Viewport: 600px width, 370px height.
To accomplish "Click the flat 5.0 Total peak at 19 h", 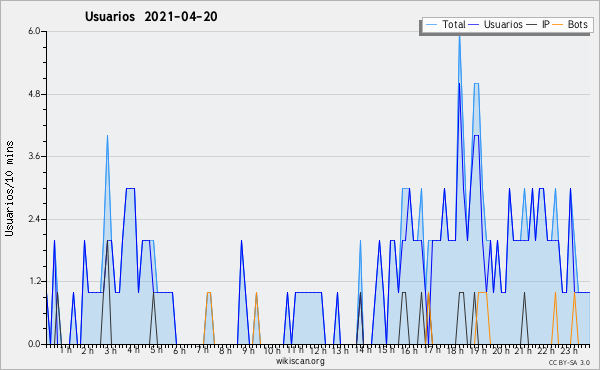I will [476, 83].
